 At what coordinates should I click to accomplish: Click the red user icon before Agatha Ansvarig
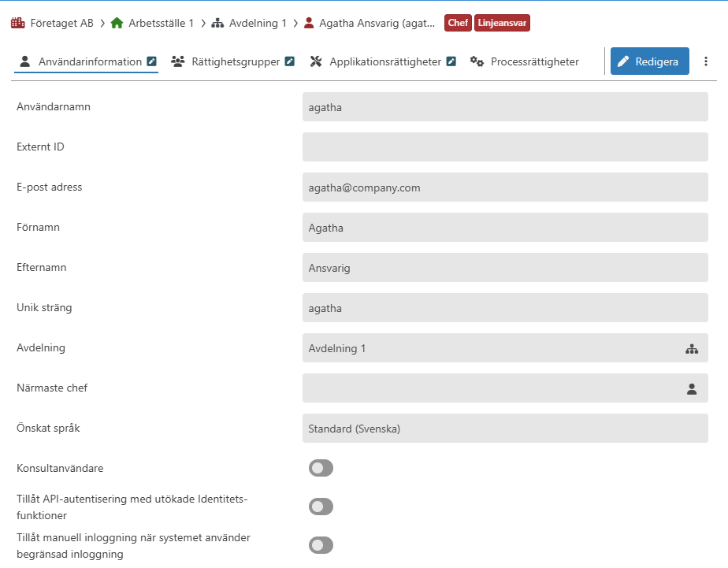click(x=309, y=23)
